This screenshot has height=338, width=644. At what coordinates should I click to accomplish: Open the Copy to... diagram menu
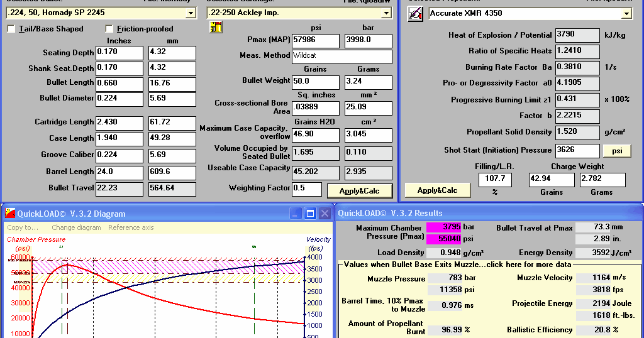click(x=23, y=227)
